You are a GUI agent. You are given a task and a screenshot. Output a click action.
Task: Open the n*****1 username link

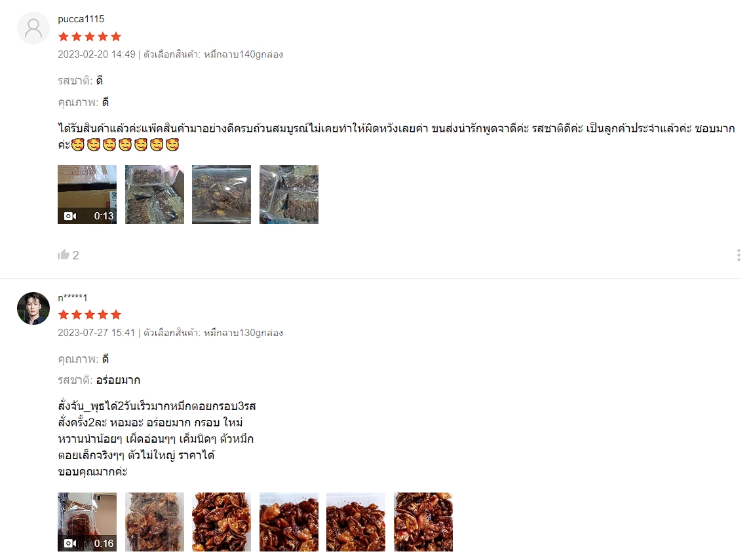pos(72,298)
